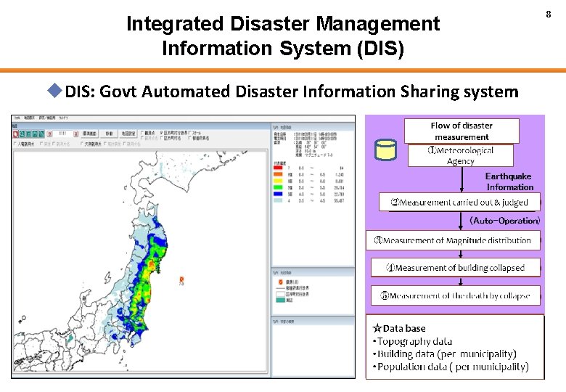Click small red icon left of the 1111 field
This screenshot has width=566, height=392.
pos(50,134)
